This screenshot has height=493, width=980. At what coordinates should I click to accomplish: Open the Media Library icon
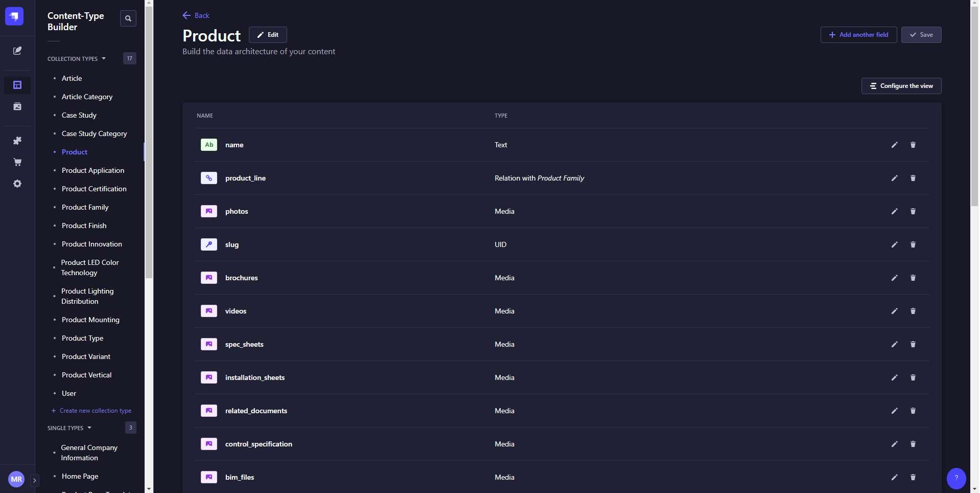click(x=17, y=107)
